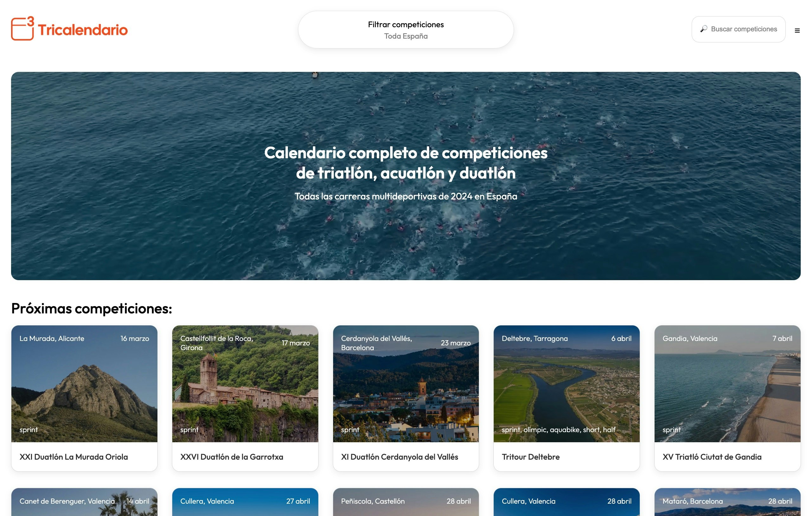This screenshot has height=516, width=812.
Task: Open the Mataró, Barcelona card
Action: [x=727, y=502]
